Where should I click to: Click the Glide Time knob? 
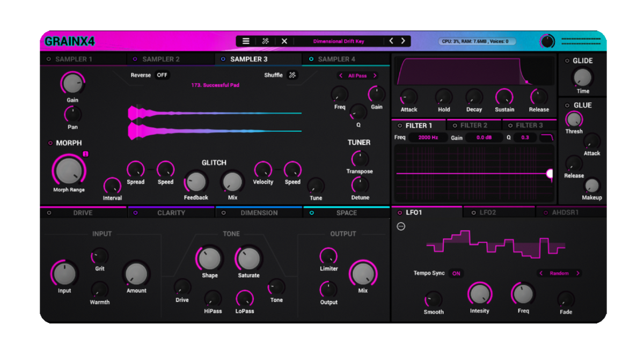click(x=583, y=78)
